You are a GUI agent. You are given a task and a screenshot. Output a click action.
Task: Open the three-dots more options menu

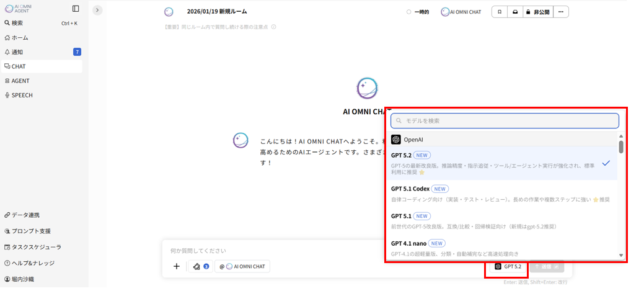click(561, 12)
